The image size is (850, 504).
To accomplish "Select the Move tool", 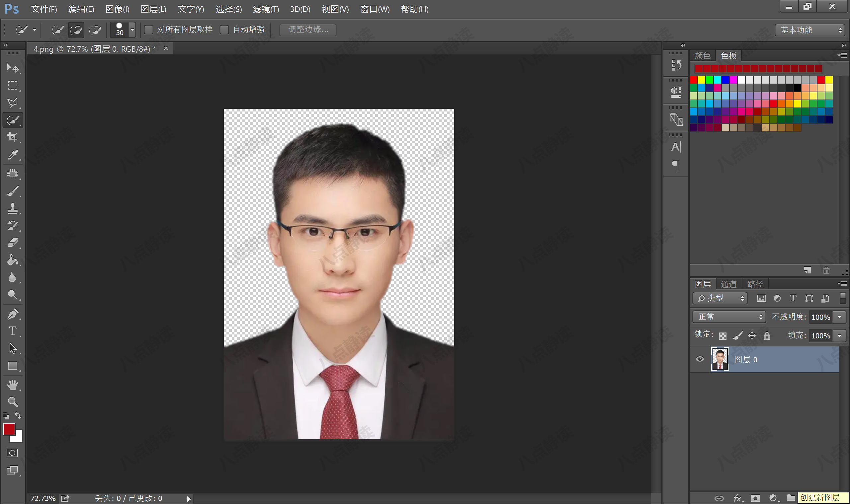I will (13, 68).
